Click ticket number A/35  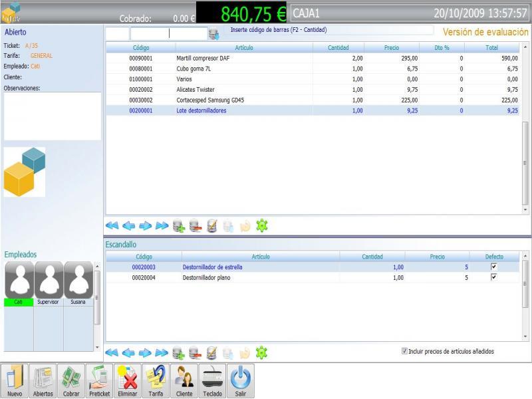click(x=31, y=45)
